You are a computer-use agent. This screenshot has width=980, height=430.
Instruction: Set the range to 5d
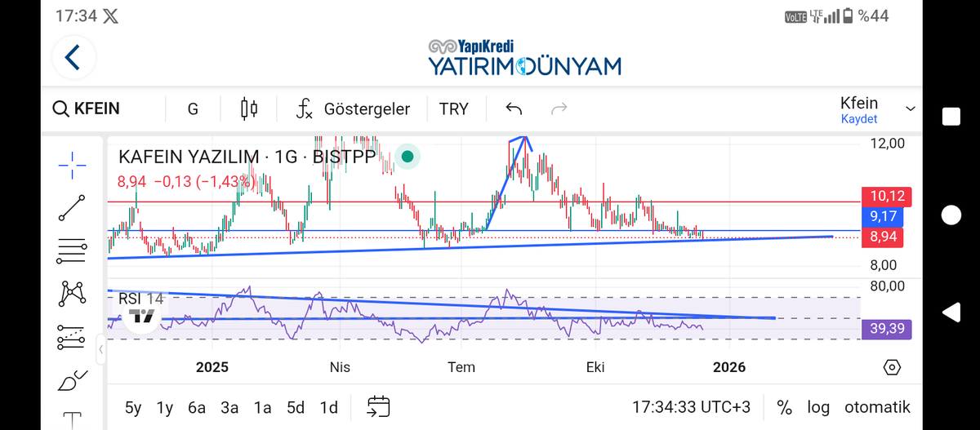296,407
